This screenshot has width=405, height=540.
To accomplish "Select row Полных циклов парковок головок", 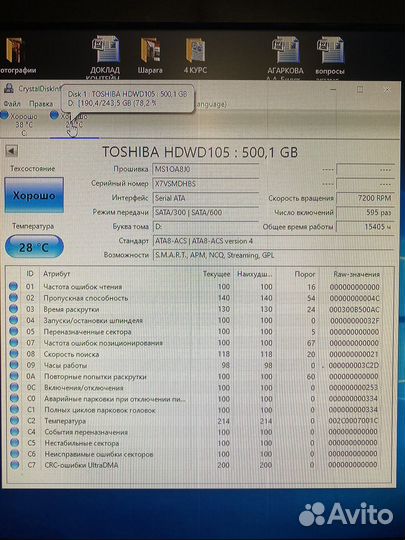I will click(195, 410).
